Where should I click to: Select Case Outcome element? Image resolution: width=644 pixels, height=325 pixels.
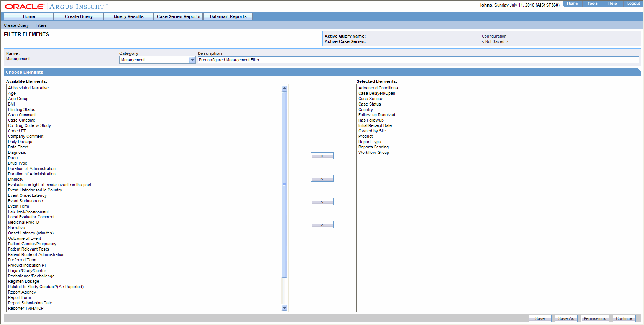click(21, 120)
